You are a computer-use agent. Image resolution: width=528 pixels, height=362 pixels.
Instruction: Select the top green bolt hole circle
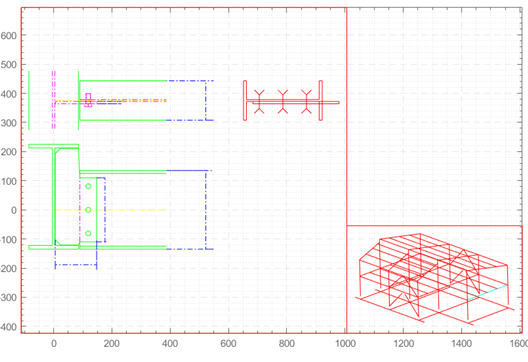tap(88, 186)
